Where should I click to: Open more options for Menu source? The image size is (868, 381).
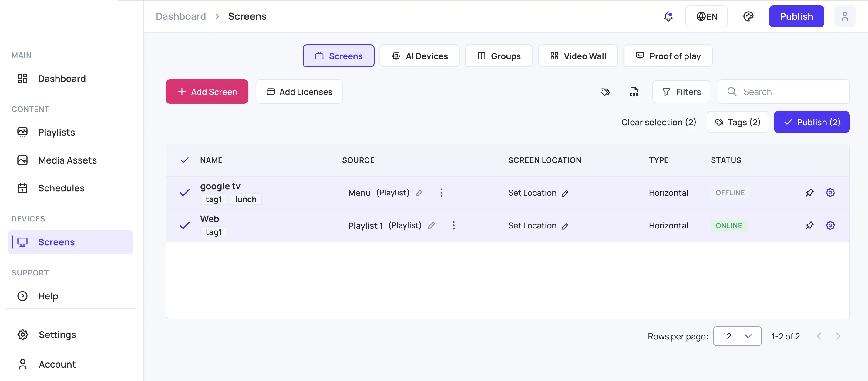pos(441,193)
